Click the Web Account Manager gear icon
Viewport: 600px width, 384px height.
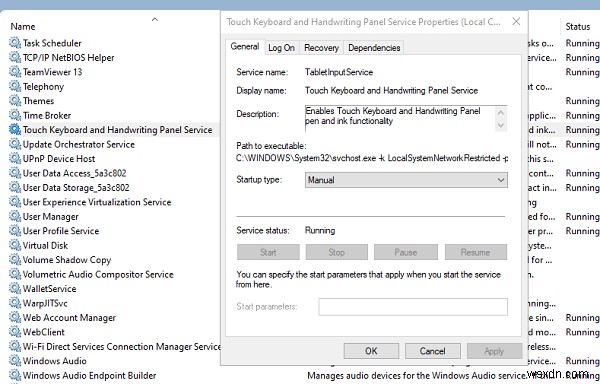click(15, 317)
